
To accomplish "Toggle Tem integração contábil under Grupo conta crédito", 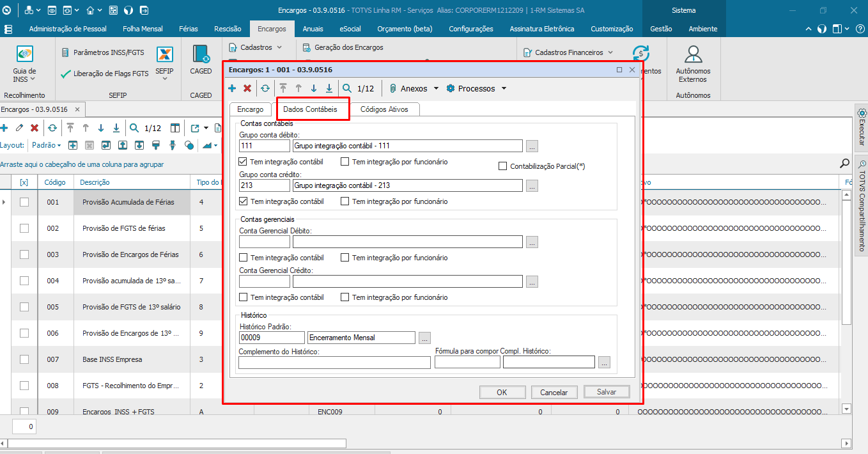I will pos(243,201).
